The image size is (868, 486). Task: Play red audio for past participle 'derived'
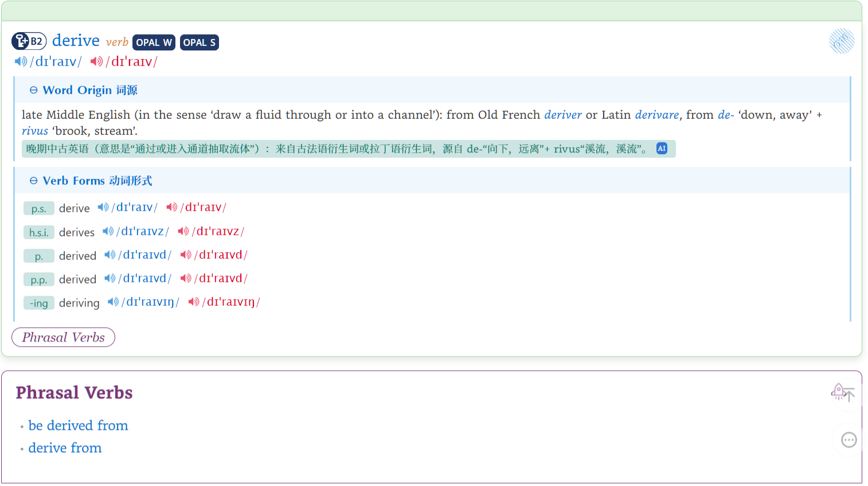click(x=186, y=279)
